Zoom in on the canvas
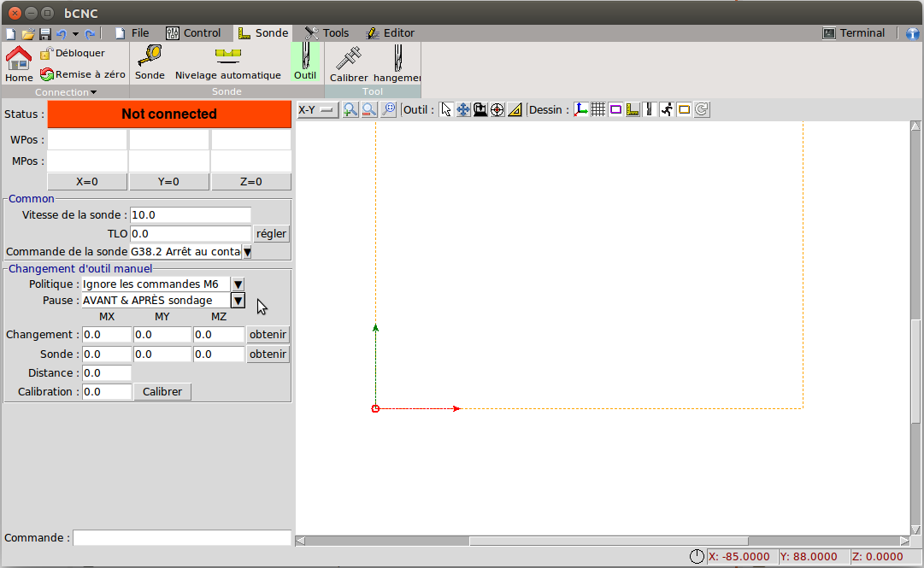Viewport: 924px width, 568px height. [350, 109]
